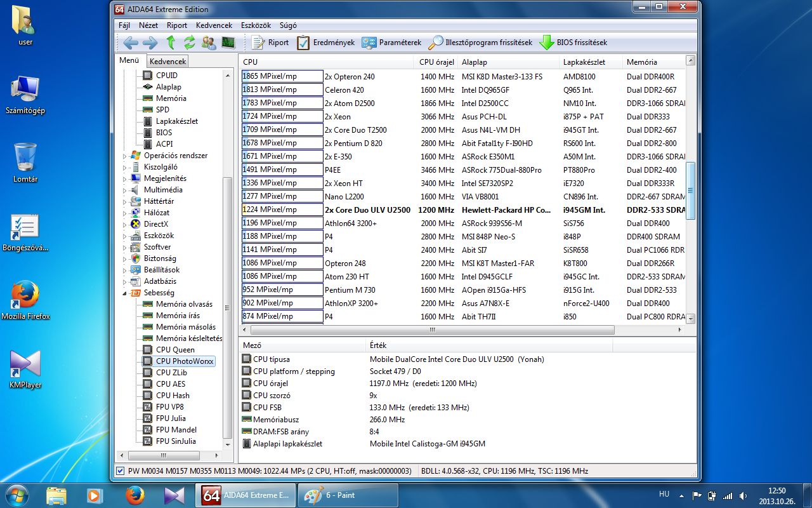The width and height of the screenshot is (812, 508).
Task: Sort by the CPU órajel column header
Action: coord(436,62)
